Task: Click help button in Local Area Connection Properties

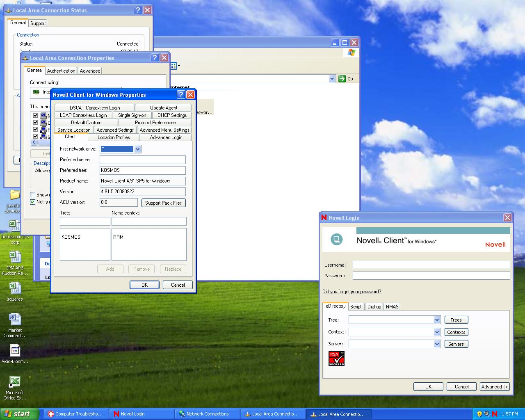Action: pos(155,58)
